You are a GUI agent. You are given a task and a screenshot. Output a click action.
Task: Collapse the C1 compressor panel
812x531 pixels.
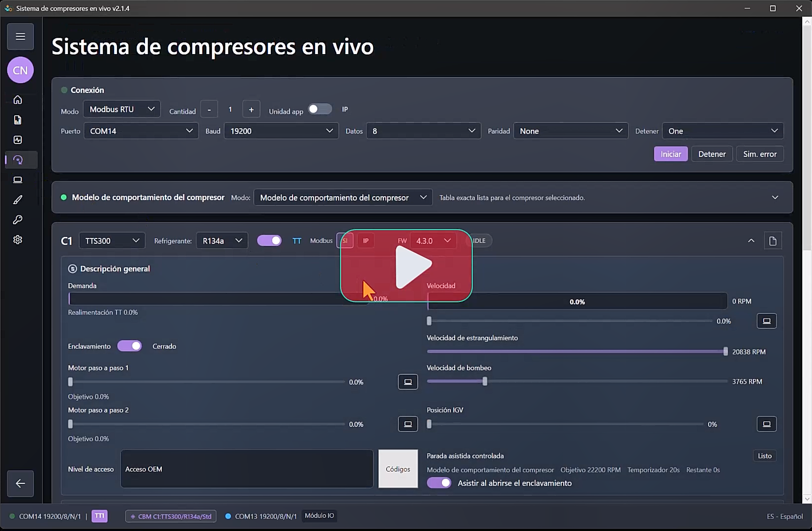click(751, 240)
